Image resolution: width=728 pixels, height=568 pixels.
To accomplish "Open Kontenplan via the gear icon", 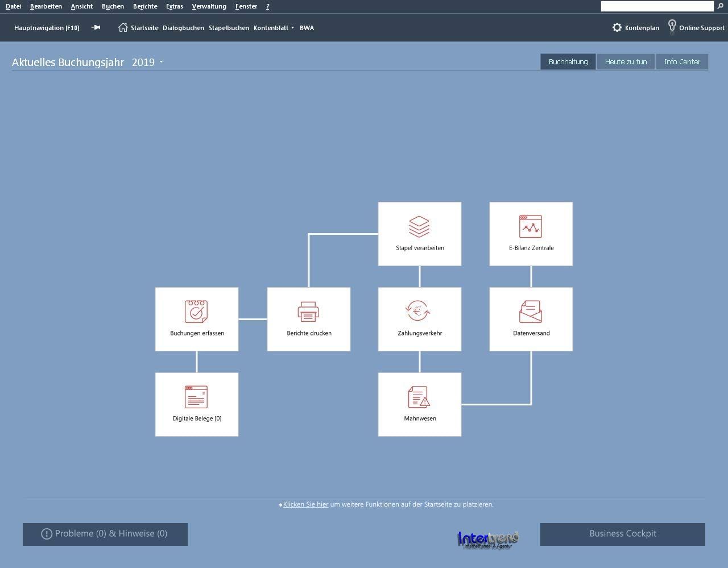I will click(x=617, y=27).
